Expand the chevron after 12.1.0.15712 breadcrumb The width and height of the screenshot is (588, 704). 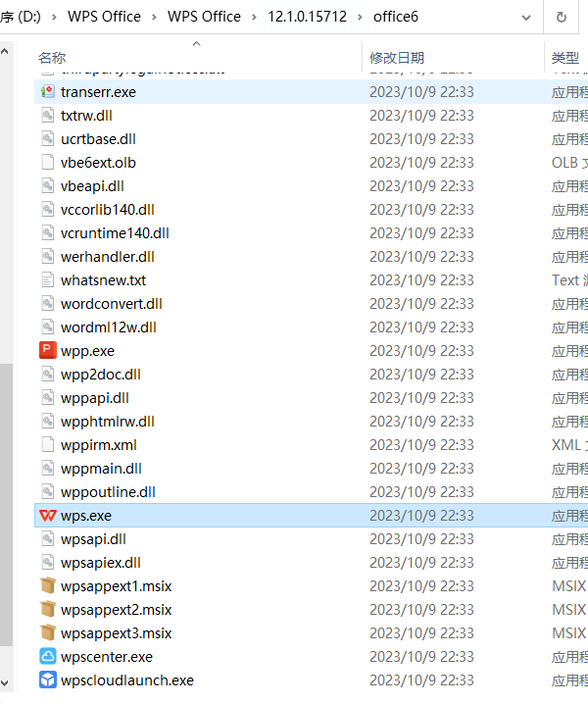[x=360, y=17]
